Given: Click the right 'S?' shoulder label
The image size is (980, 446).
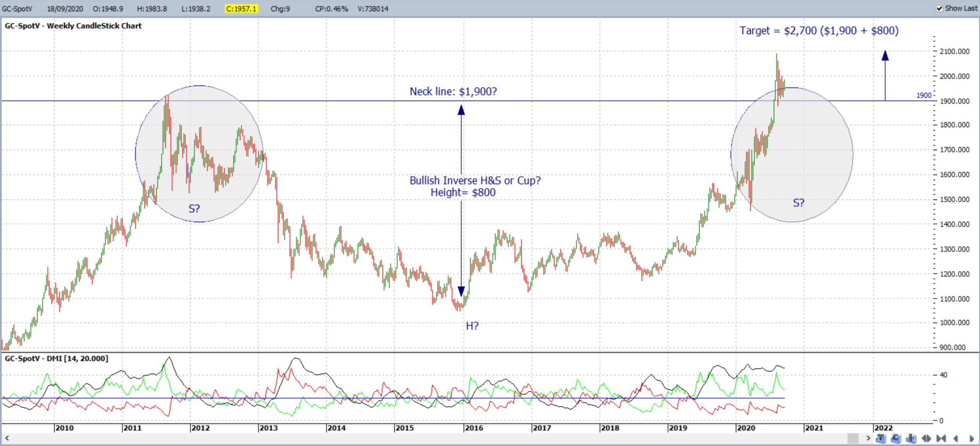Looking at the screenshot, I should click(799, 203).
